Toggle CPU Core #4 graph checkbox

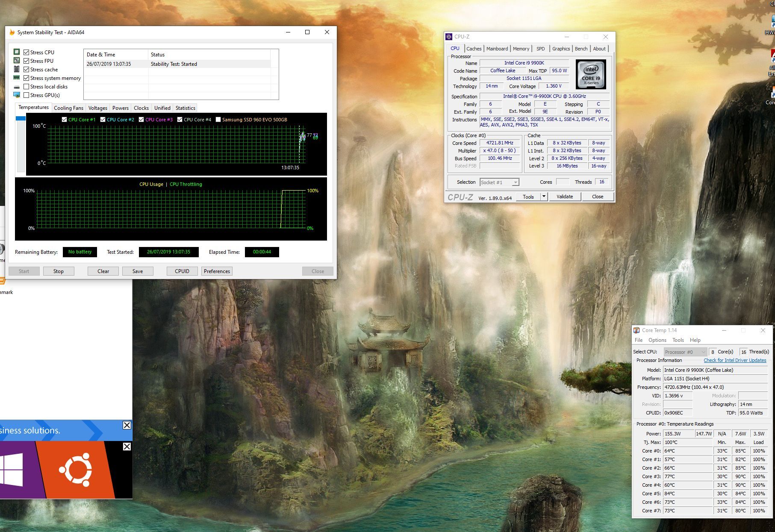180,120
